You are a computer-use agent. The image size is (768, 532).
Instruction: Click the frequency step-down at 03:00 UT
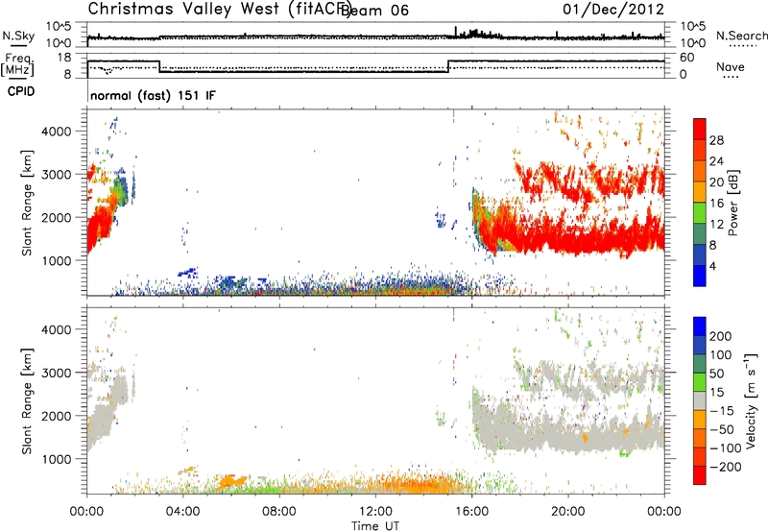[159, 66]
